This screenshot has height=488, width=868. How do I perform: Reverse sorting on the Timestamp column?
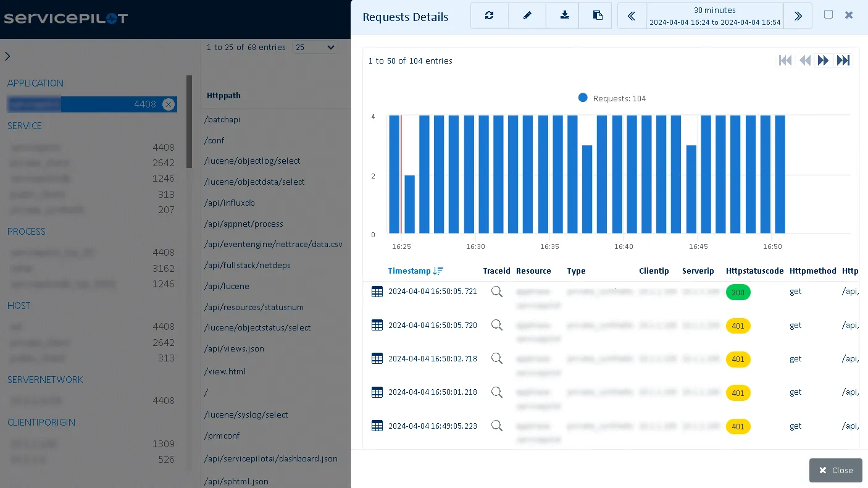tap(415, 271)
